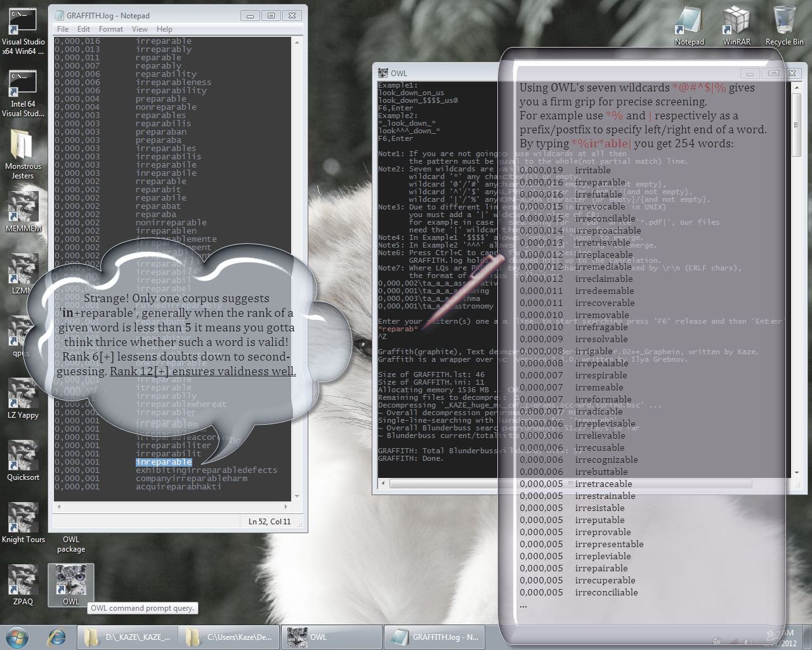
Task: Launch the ZPAQ desktop icon
Action: (x=23, y=585)
